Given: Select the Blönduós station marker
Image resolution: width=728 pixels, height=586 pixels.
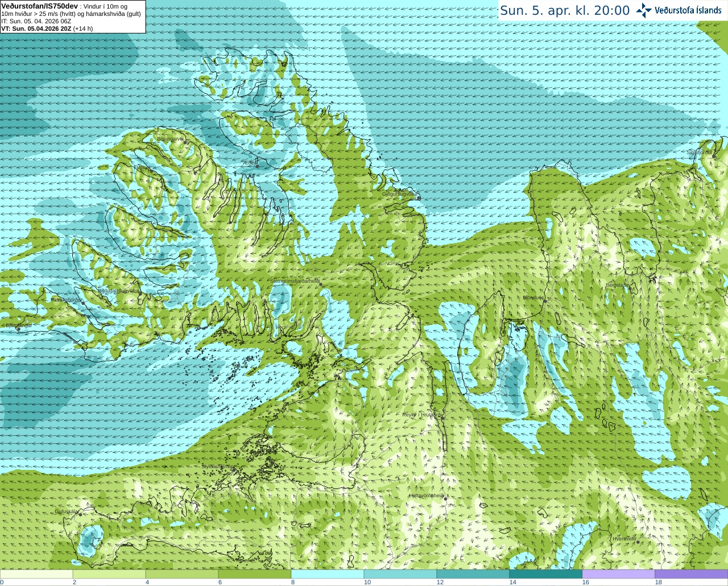Looking at the screenshot, I should pos(545,301).
